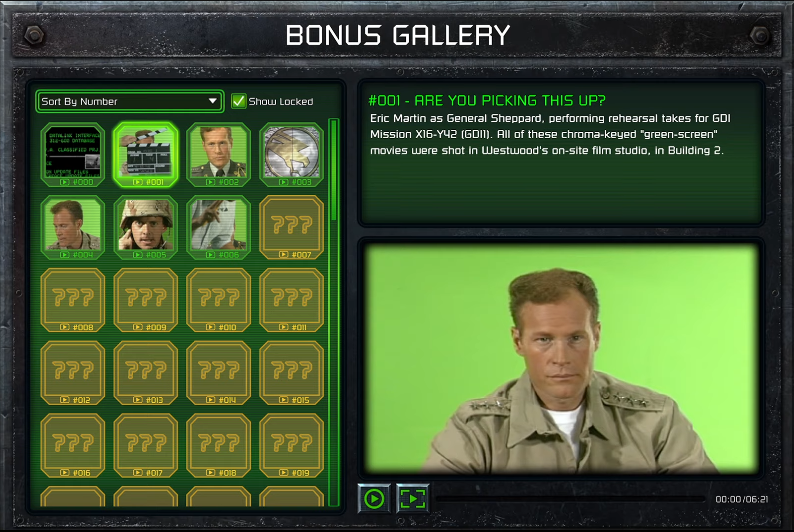Select locked item #013
The height and width of the screenshot is (532, 794).
tap(146, 373)
